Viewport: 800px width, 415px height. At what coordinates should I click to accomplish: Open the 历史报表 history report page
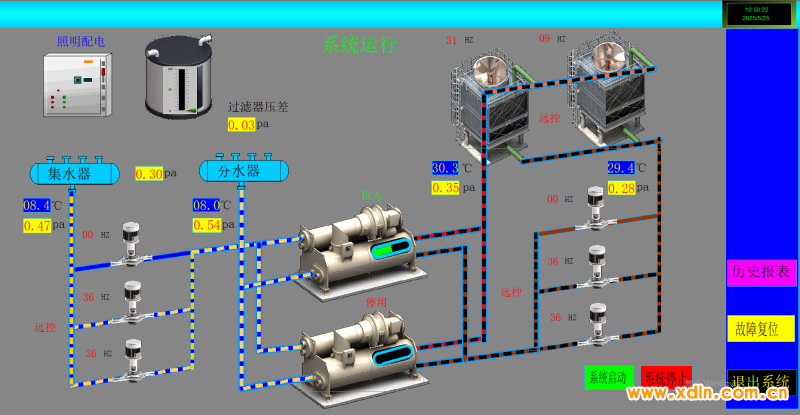761,272
